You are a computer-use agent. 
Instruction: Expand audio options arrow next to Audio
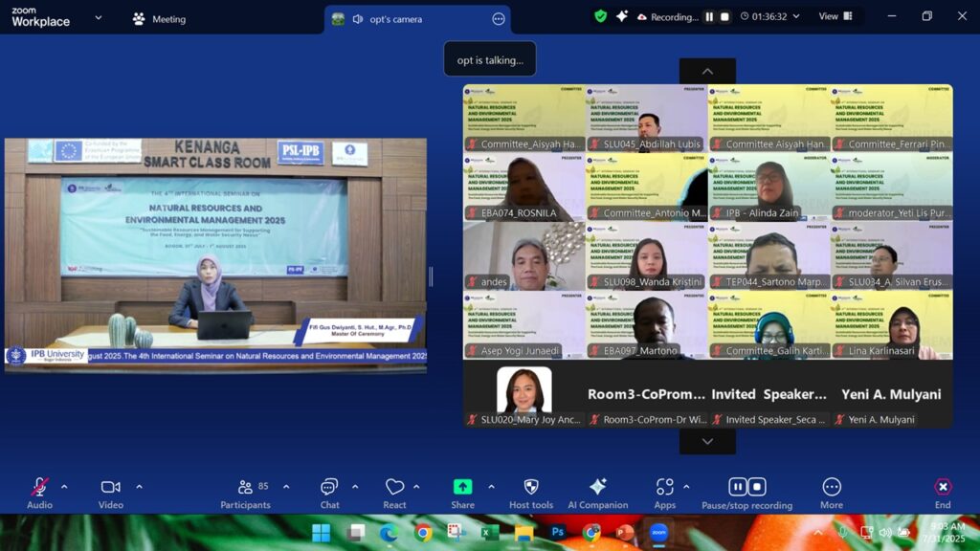point(64,486)
